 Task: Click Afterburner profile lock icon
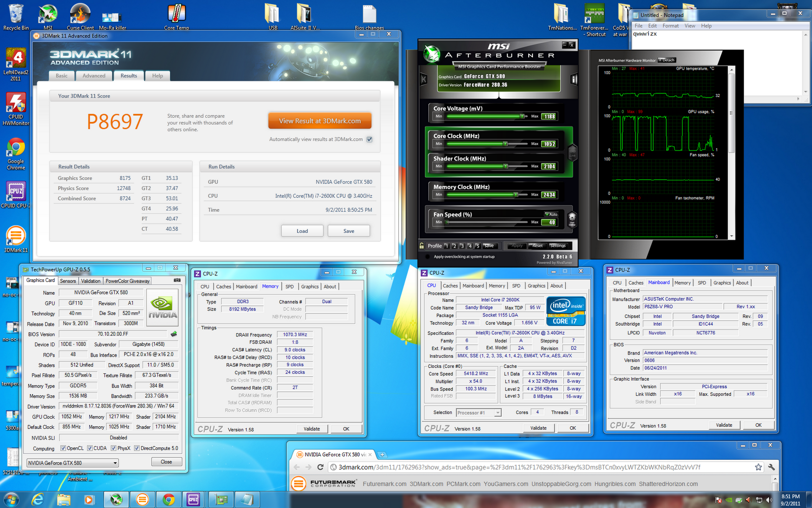tap(422, 245)
